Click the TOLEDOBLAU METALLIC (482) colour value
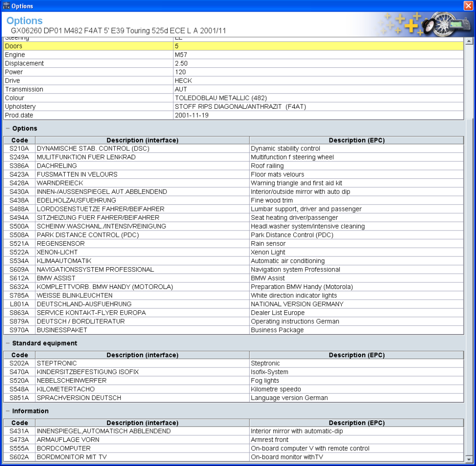Screen dimensions: 476x466 (x=221, y=98)
